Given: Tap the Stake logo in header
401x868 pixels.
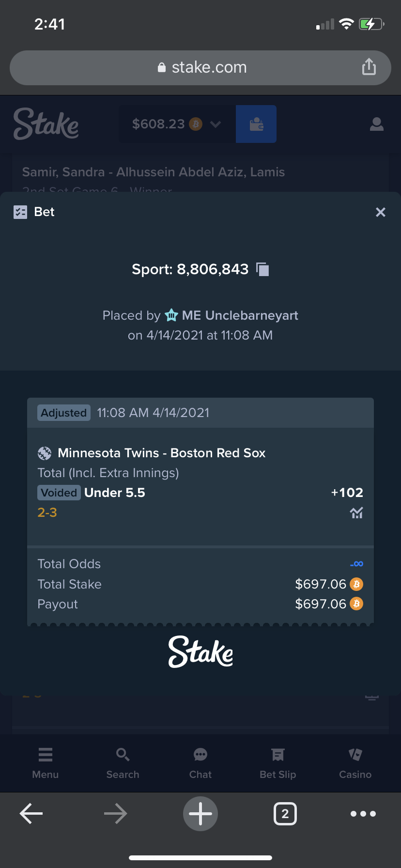Looking at the screenshot, I should tap(46, 124).
